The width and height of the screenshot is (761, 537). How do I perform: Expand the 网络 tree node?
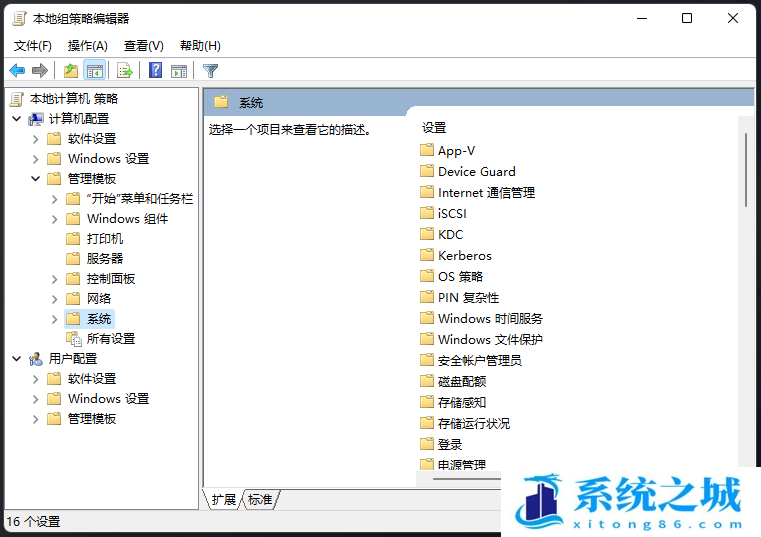click(54, 299)
